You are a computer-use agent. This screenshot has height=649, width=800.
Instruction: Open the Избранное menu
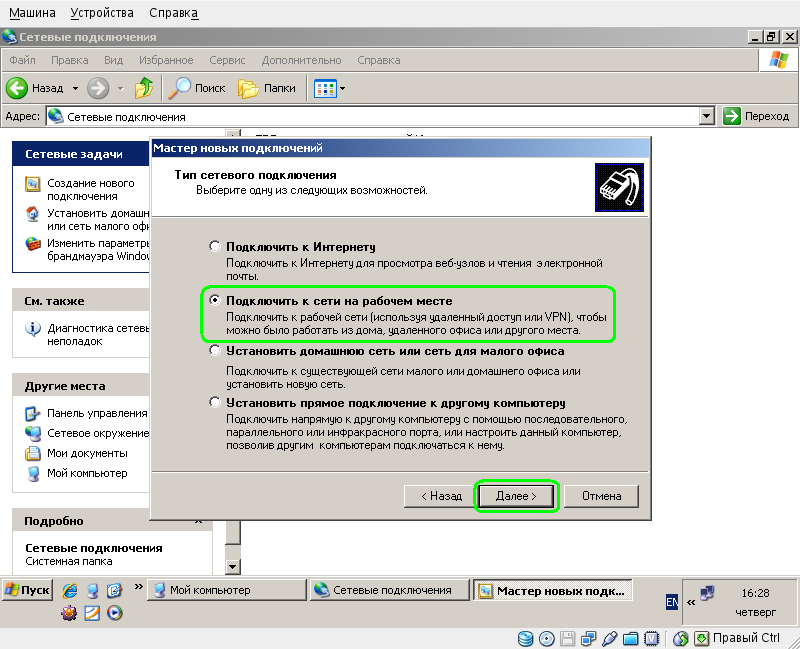point(166,60)
